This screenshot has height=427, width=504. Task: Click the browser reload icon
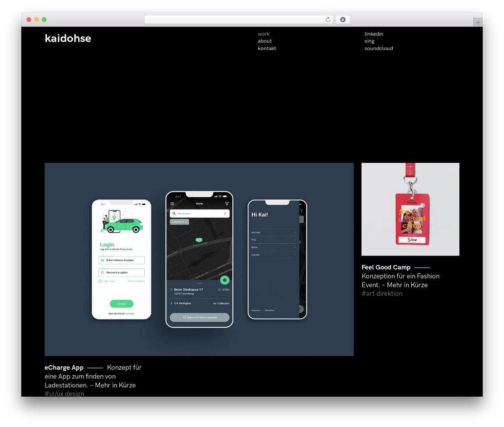[x=328, y=20]
